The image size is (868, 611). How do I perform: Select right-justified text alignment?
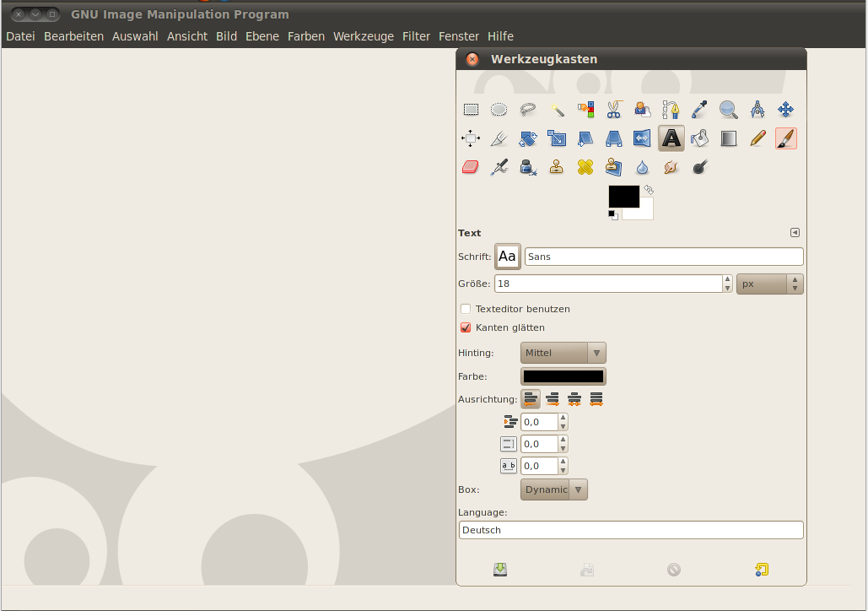[x=553, y=399]
